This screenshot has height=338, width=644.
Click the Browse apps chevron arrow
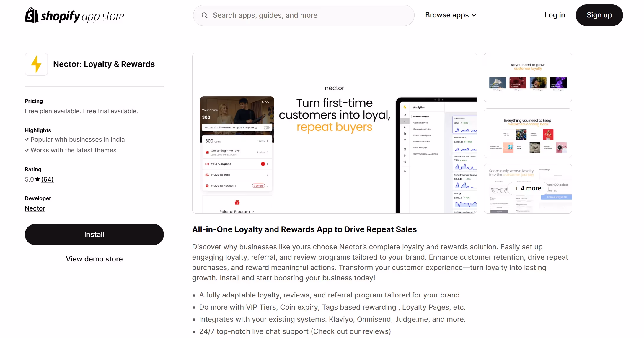[x=474, y=15]
